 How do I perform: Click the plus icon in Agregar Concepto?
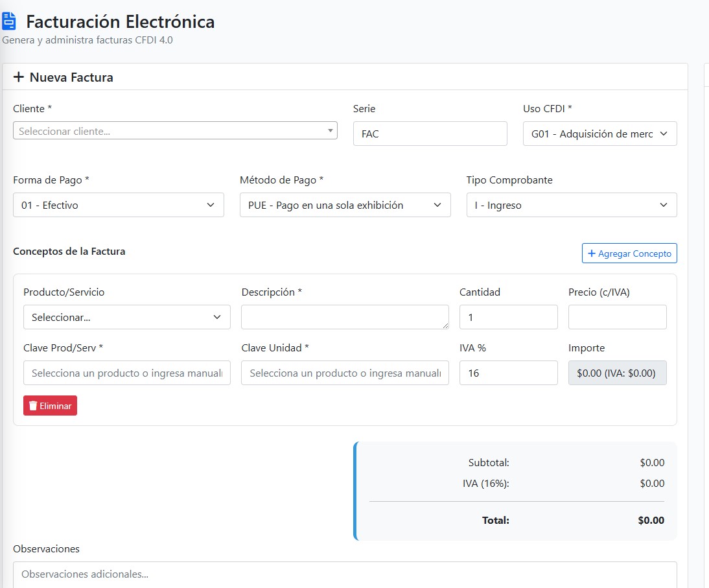(592, 253)
